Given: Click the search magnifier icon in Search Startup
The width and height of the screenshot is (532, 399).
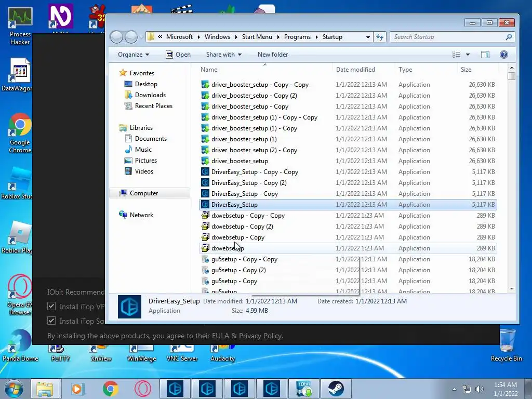Looking at the screenshot, I should click(509, 37).
